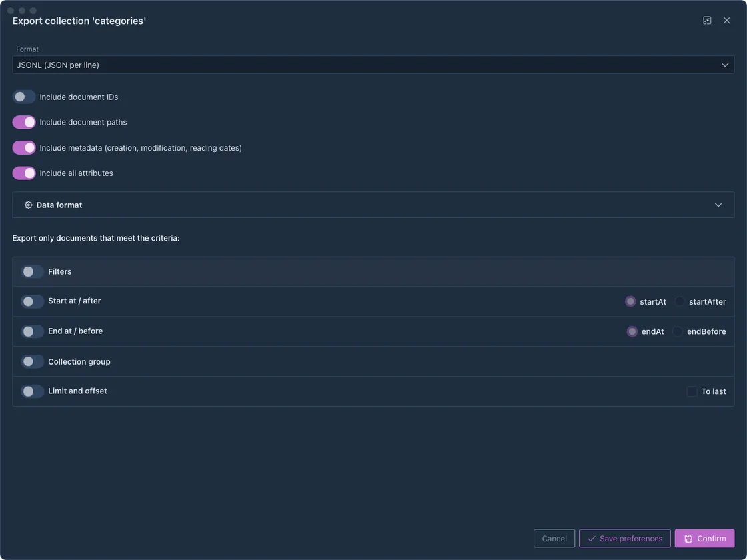Click Save preferences button
747x560 pixels.
[x=624, y=538]
